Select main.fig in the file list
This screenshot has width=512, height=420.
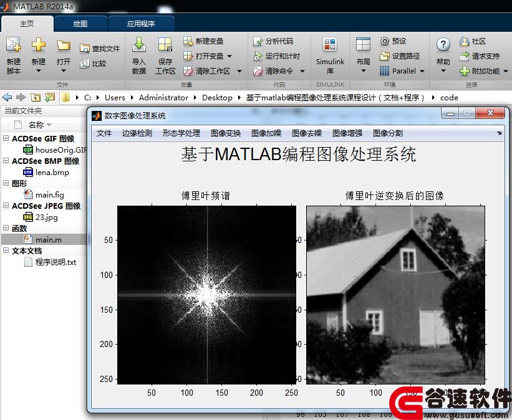tap(44, 195)
